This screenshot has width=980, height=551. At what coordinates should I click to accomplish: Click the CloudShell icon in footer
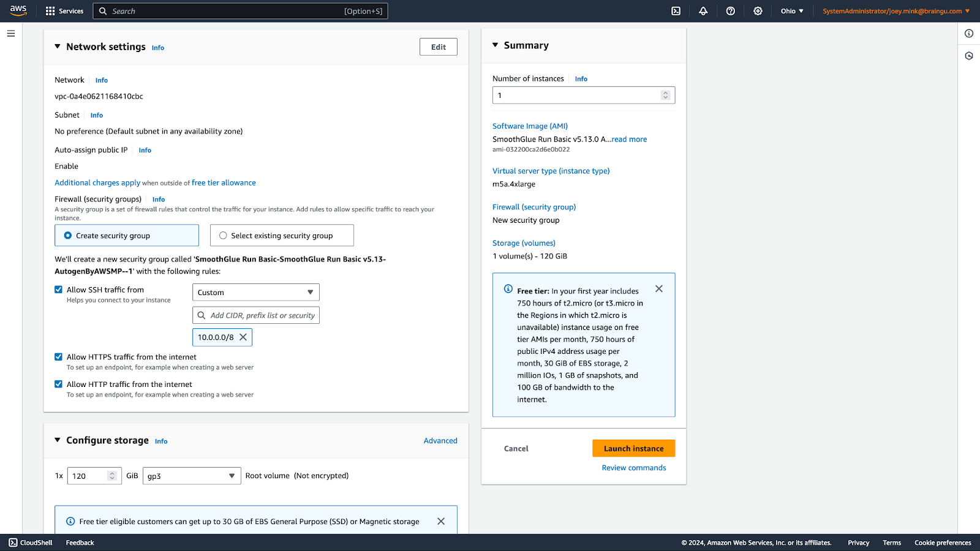13,542
